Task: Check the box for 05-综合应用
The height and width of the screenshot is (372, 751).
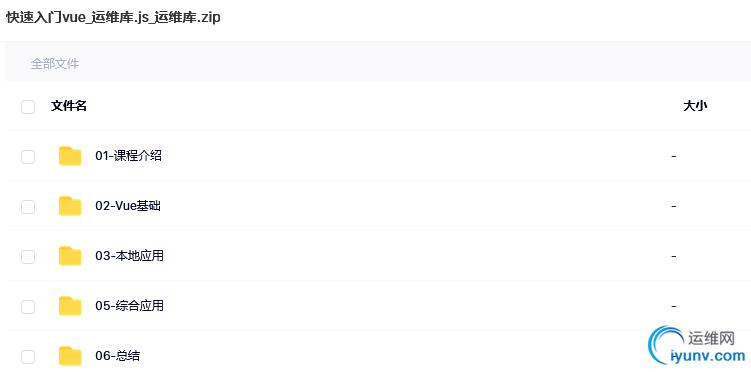Action: [x=28, y=306]
